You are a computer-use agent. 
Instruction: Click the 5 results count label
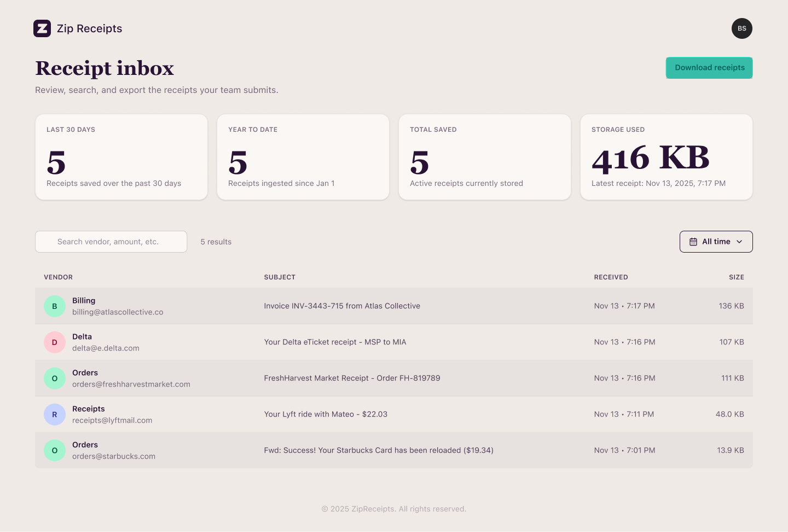click(x=216, y=241)
